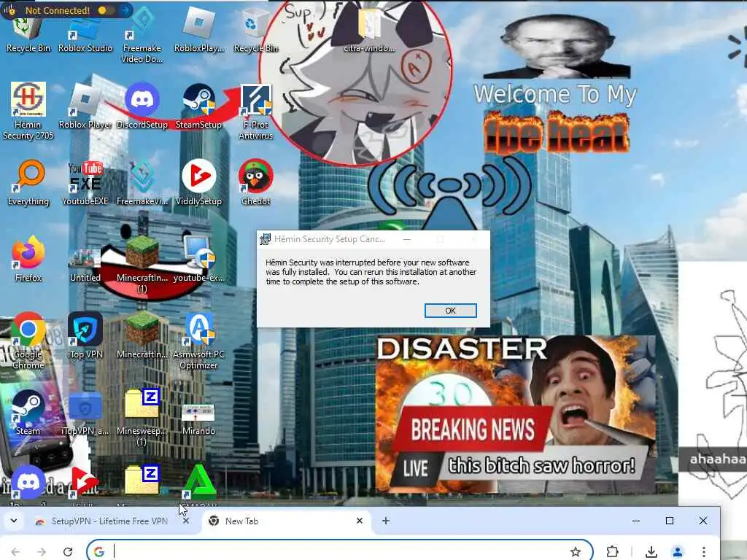Image resolution: width=747 pixels, height=560 pixels.
Task: Launch F-Prot Antivirus shortcut
Action: click(256, 112)
